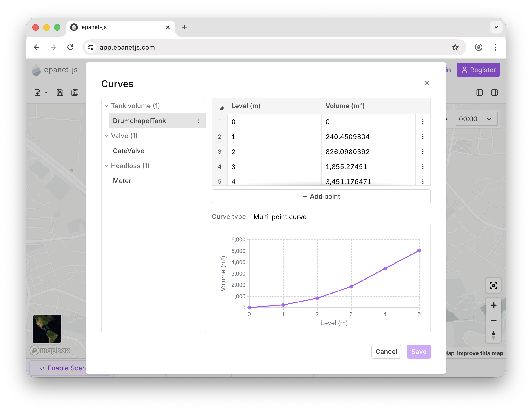Open row 3 point options menu
This screenshot has width=532, height=412.
(x=423, y=152)
